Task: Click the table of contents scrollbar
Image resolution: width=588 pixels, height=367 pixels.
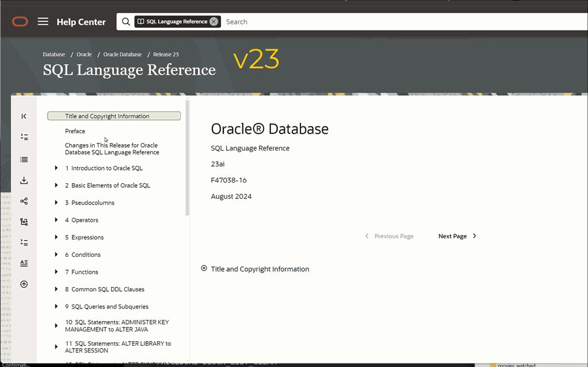Action: click(187, 157)
